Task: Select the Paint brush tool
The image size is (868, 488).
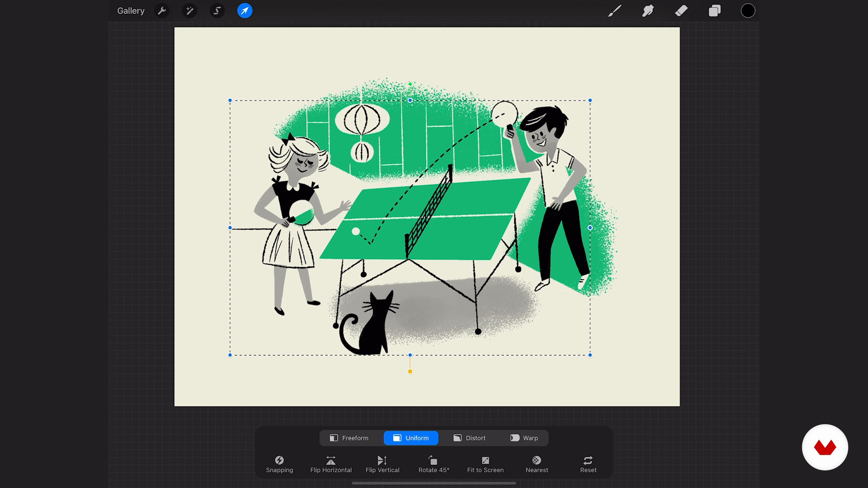Action: point(614,11)
